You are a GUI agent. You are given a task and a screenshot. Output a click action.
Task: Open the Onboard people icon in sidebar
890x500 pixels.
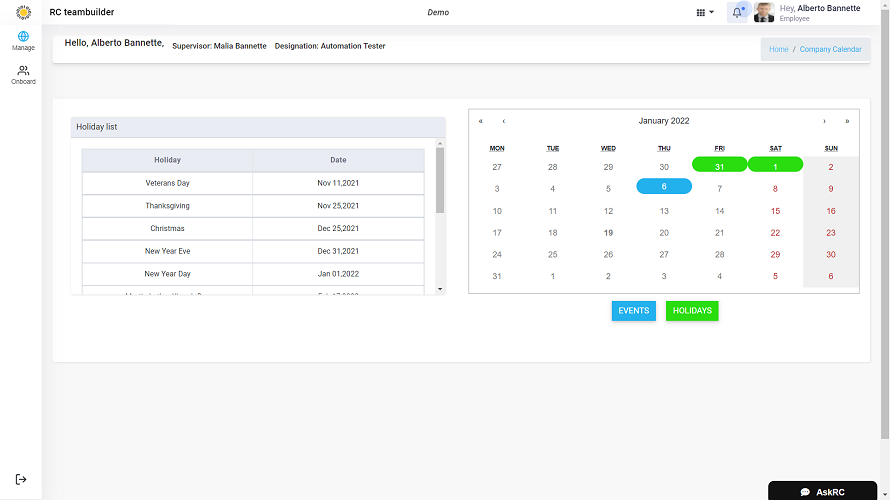click(23, 71)
